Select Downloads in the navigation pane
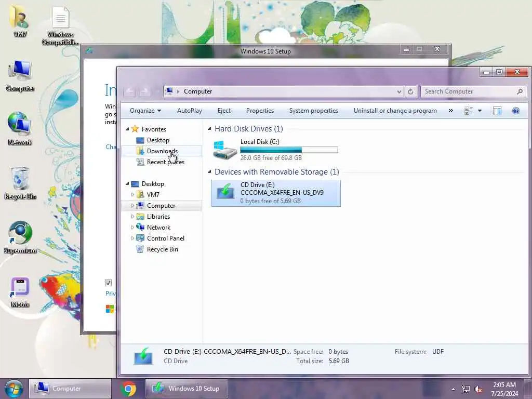The image size is (532, 399). coord(162,151)
